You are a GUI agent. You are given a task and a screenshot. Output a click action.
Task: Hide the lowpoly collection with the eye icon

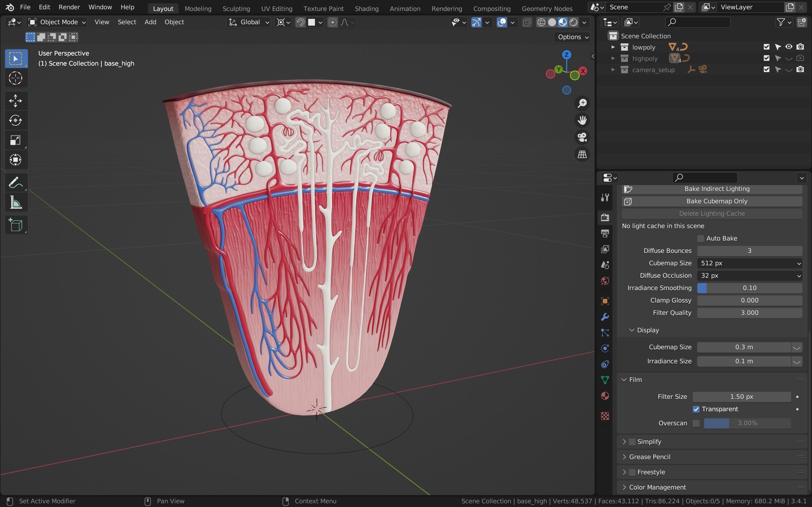coord(789,47)
